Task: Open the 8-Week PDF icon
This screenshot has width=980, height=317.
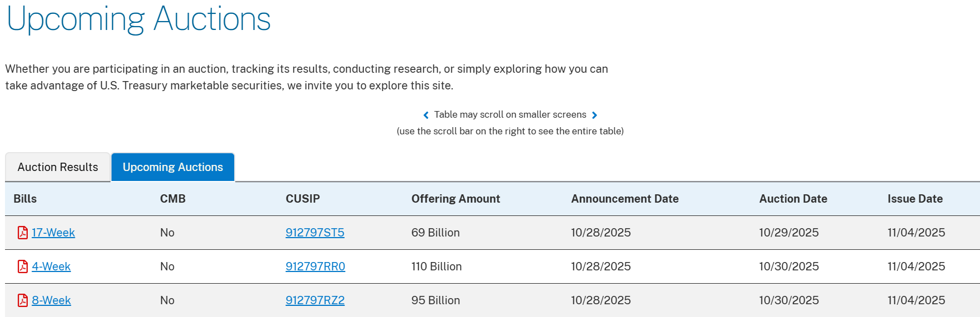Action: point(23,300)
